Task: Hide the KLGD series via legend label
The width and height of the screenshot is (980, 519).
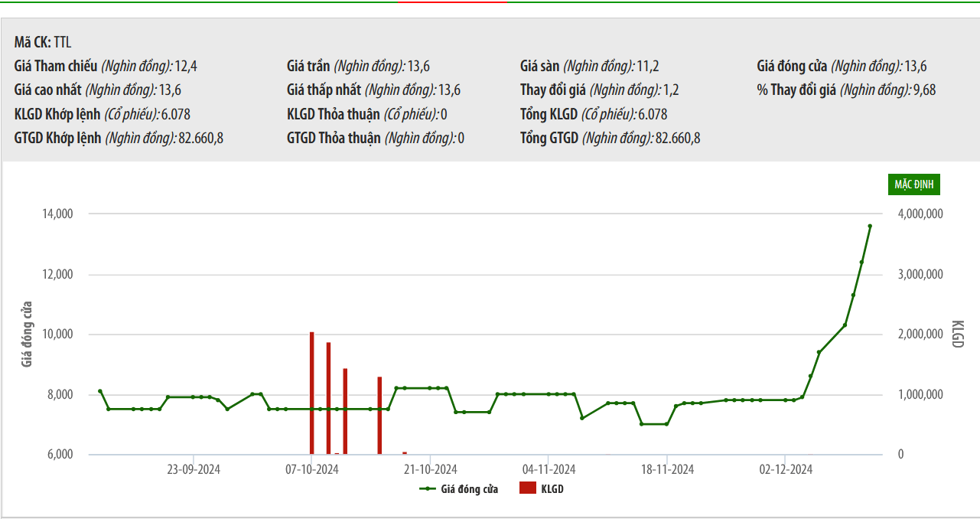Action: [x=551, y=489]
